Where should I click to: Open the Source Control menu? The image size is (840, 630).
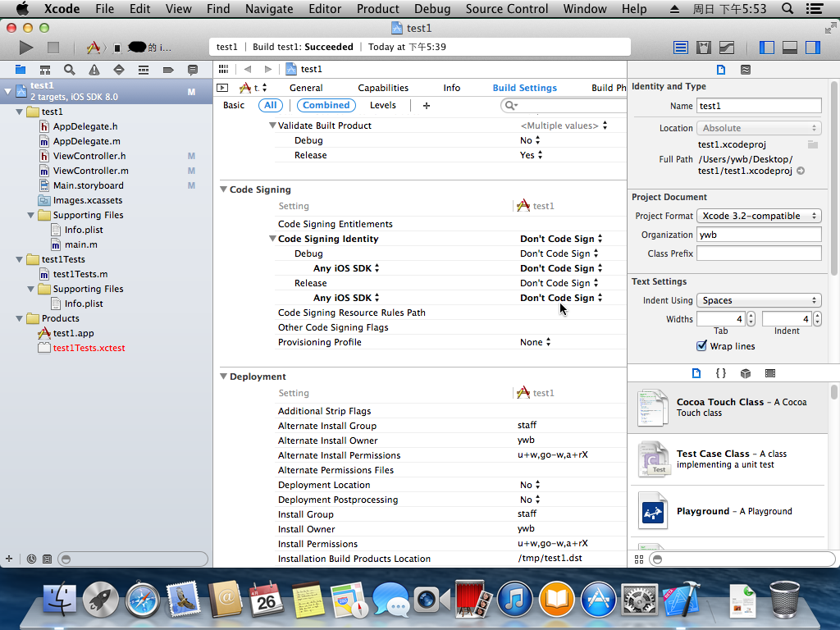click(x=507, y=9)
